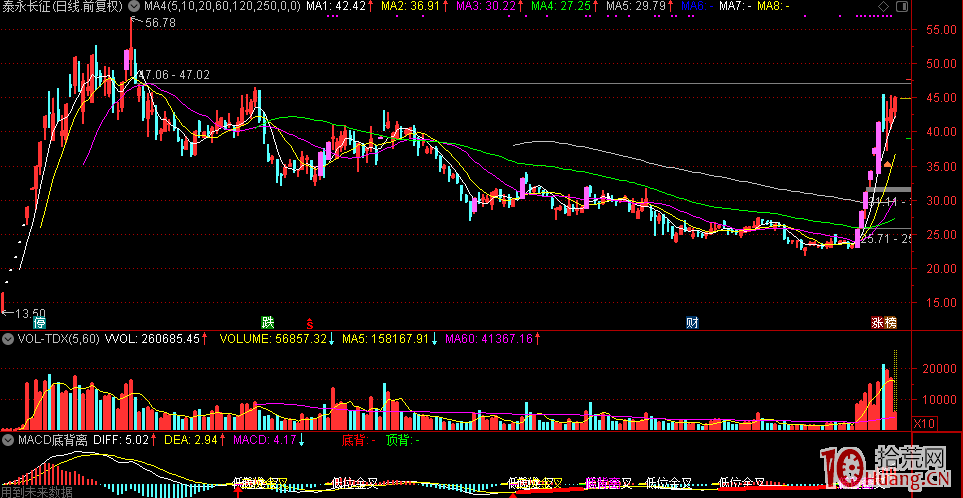Screen dimensions: 963x498
Task: Click the blue MA6 label
Action: click(696, 7)
